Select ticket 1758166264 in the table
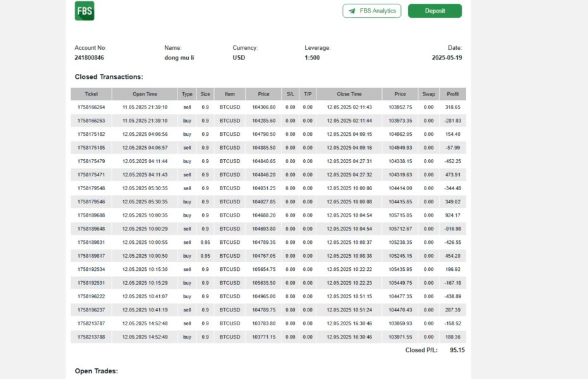The width and height of the screenshot is (588, 379). [91, 107]
